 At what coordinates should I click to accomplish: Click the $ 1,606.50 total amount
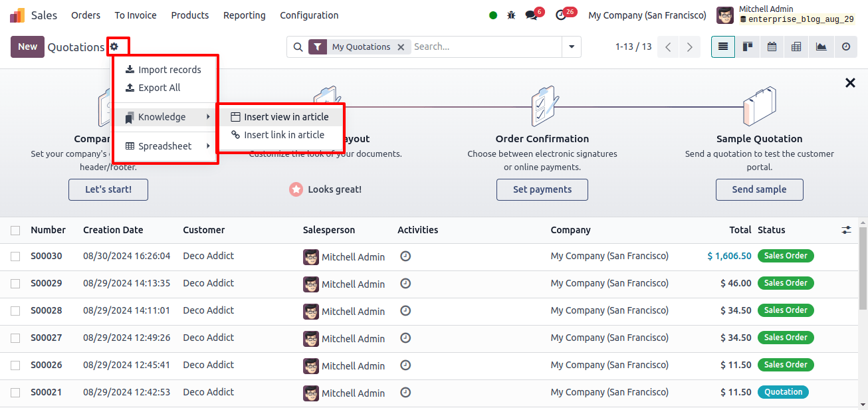pyautogui.click(x=729, y=256)
